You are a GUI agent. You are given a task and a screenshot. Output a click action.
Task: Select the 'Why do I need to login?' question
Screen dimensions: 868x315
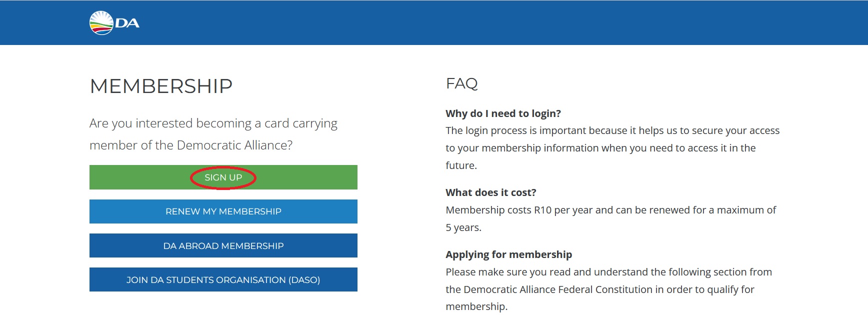tap(503, 113)
